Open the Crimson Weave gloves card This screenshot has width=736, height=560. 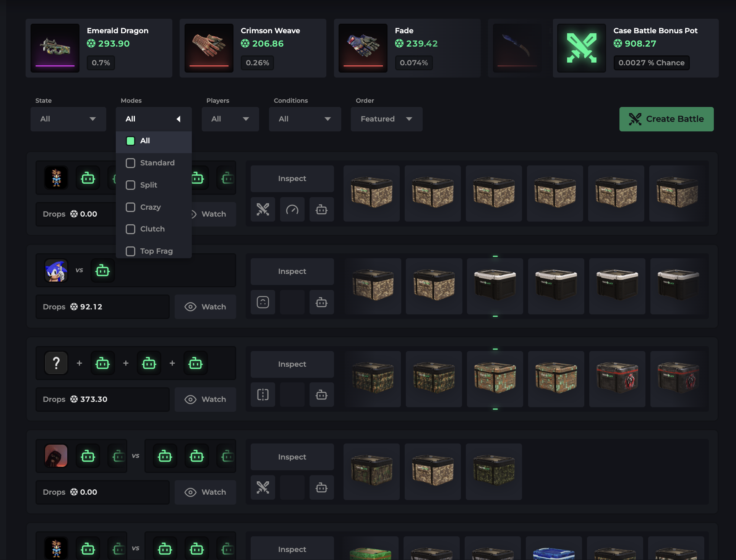point(253,48)
